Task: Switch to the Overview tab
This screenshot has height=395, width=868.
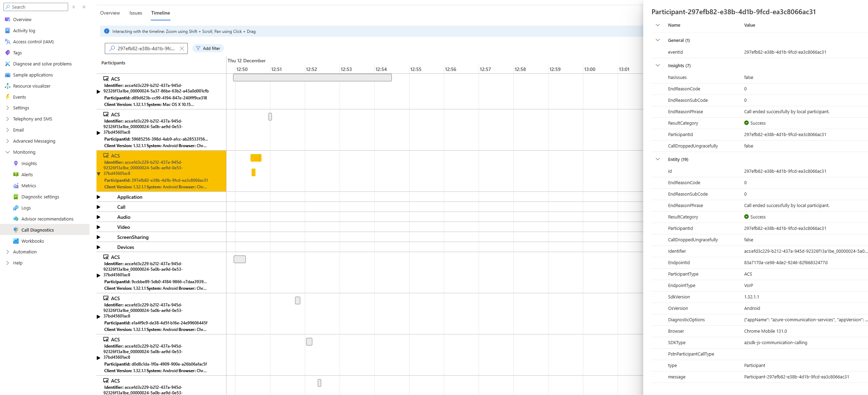Action: pyautogui.click(x=110, y=13)
